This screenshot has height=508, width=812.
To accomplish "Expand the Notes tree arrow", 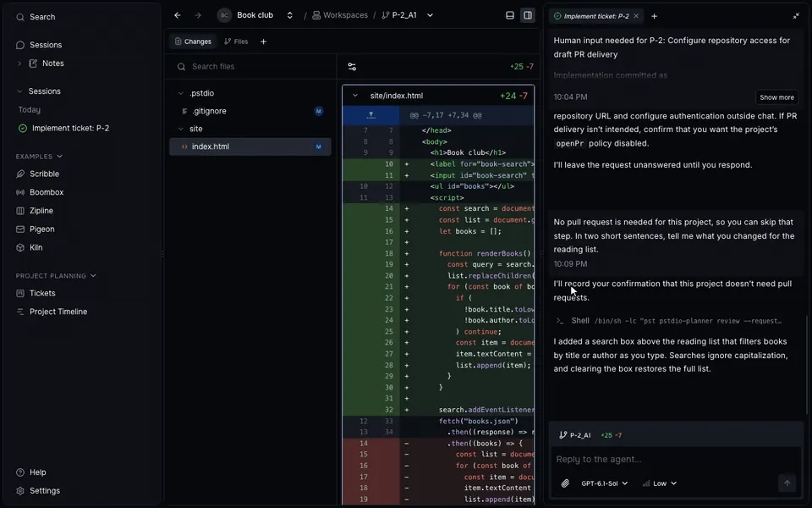I will click(x=19, y=63).
